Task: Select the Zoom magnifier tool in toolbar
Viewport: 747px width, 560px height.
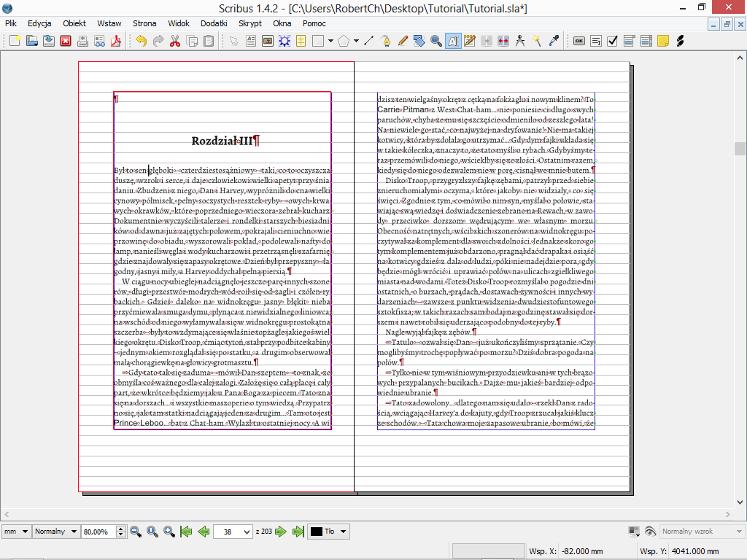Action: click(x=436, y=41)
